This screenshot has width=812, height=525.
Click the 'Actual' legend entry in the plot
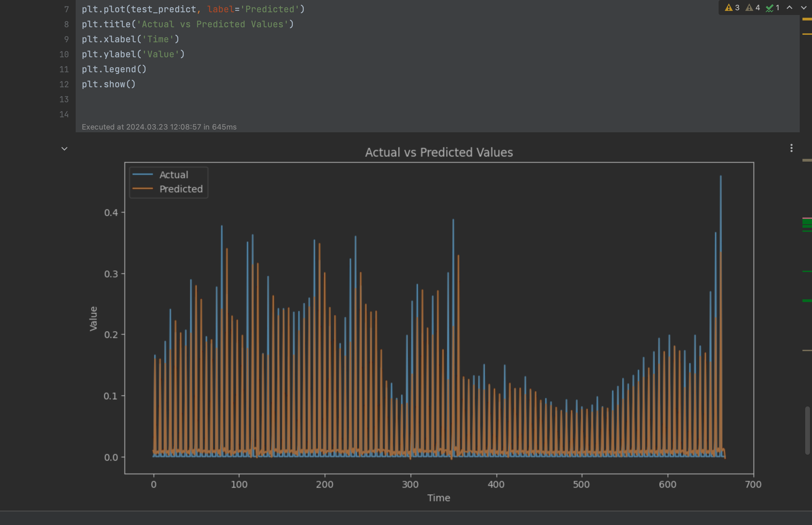pos(174,175)
